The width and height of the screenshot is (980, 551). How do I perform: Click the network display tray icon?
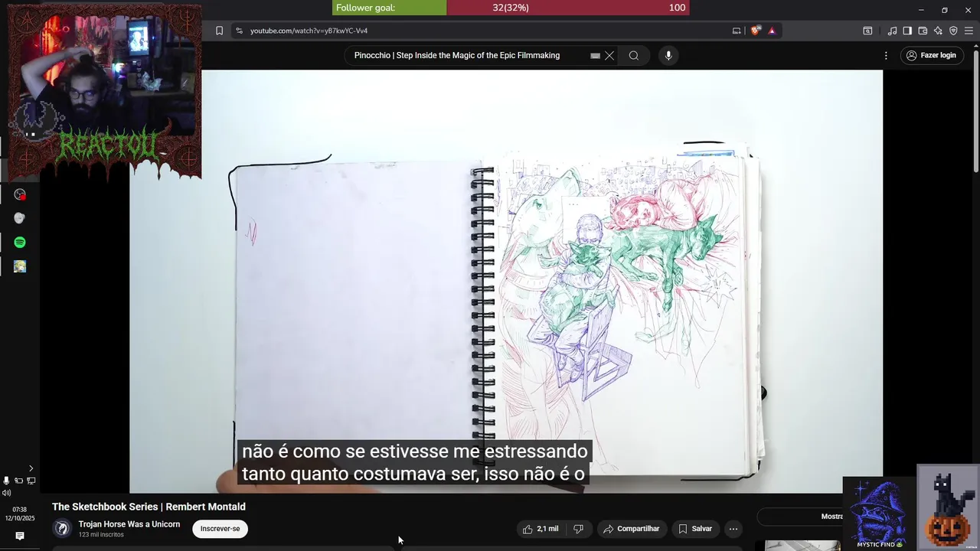31,481
